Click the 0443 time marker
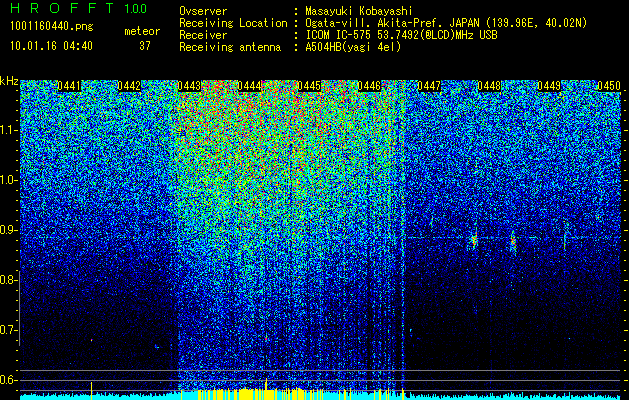Screen dimensions: 629x400 (189, 86)
